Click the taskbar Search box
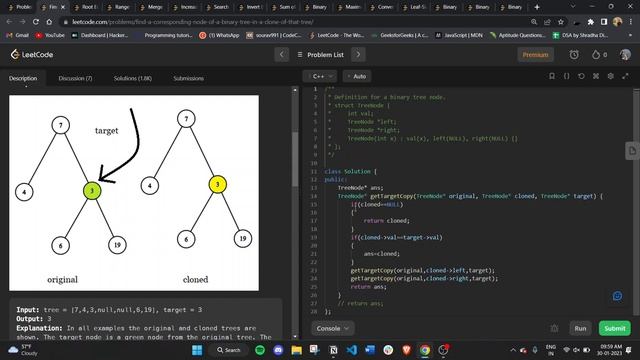640x360 pixels. click(229, 350)
